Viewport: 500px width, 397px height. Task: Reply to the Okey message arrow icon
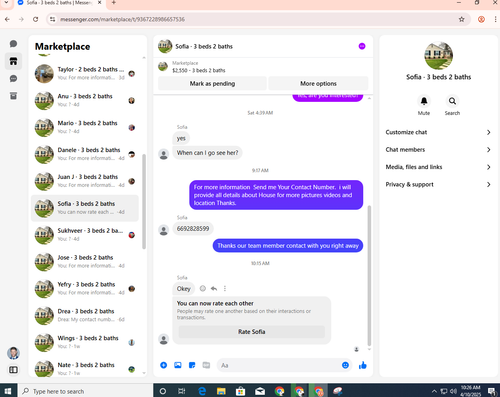coord(214,289)
